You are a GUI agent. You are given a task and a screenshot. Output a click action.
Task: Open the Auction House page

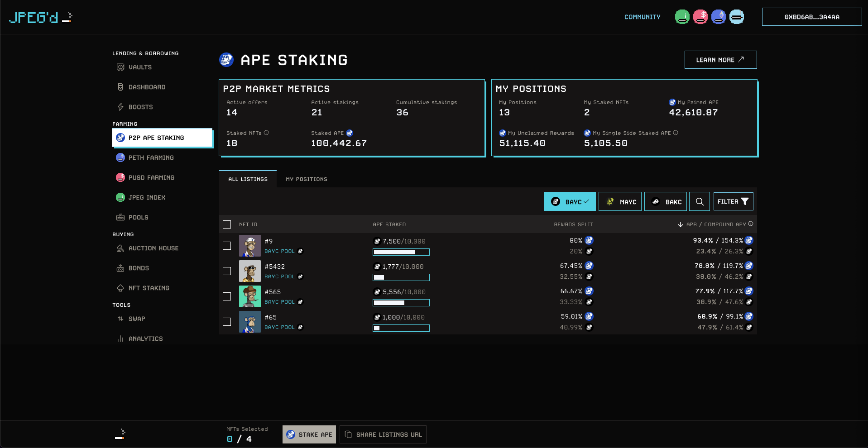pyautogui.click(x=153, y=248)
